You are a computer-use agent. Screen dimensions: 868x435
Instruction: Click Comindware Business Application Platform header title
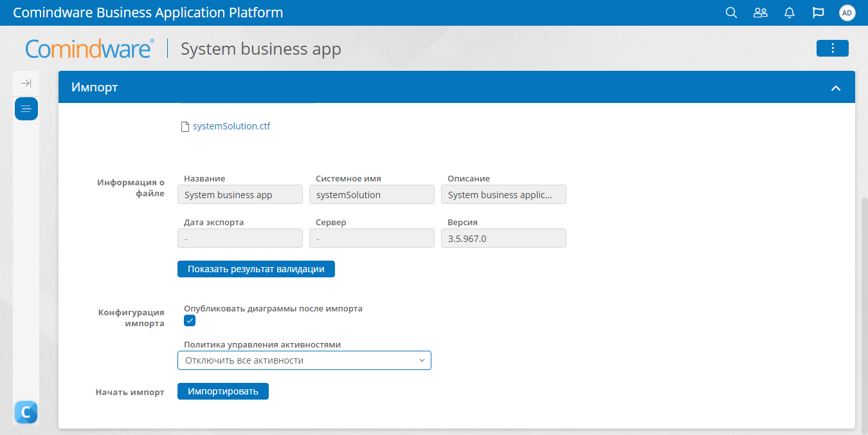point(148,13)
